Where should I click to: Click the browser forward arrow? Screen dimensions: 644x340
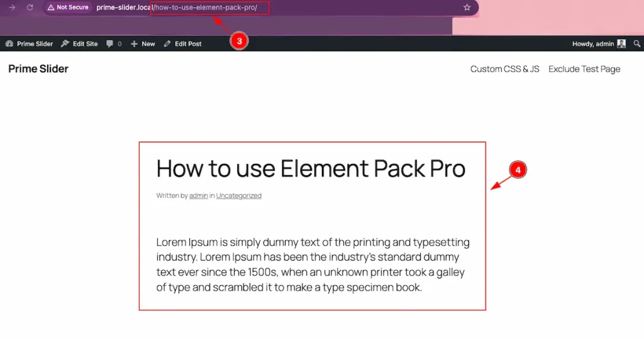tap(12, 8)
